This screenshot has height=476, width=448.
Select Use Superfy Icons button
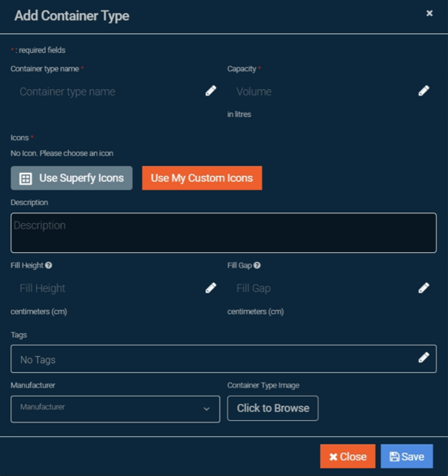click(71, 178)
